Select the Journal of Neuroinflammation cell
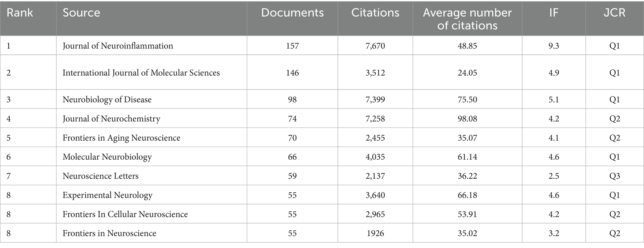The height and width of the screenshot is (248, 644). pyautogui.click(x=118, y=46)
